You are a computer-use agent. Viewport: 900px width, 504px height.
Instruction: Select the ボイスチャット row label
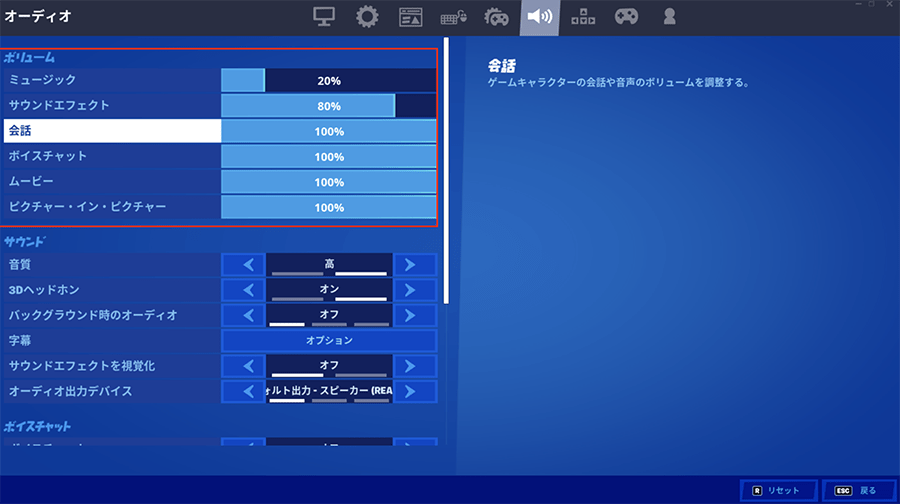click(x=112, y=156)
